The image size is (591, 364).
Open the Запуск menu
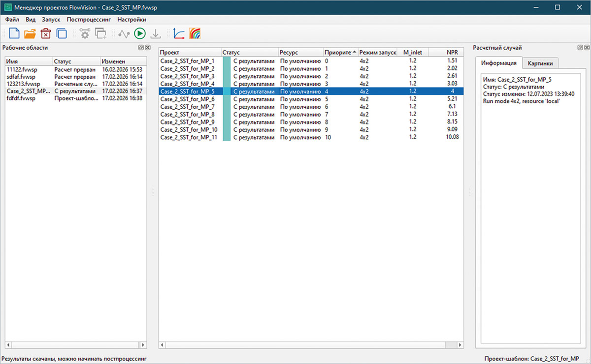tap(51, 20)
